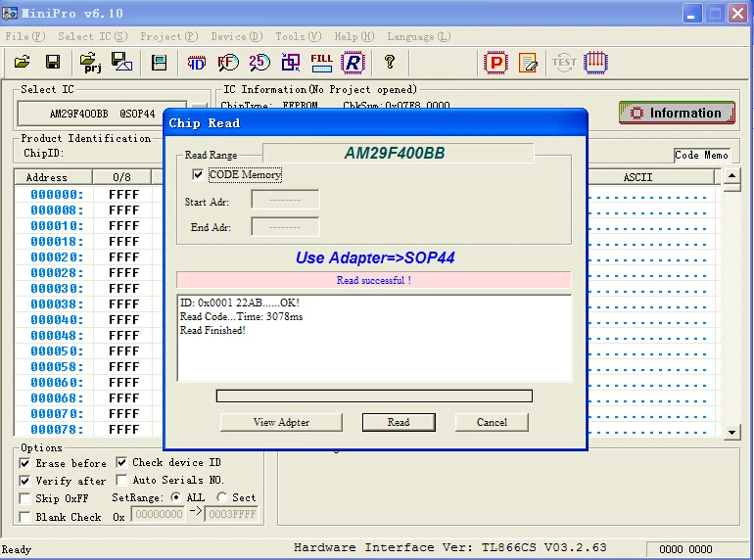Click the range start 00000000 field

159,514
